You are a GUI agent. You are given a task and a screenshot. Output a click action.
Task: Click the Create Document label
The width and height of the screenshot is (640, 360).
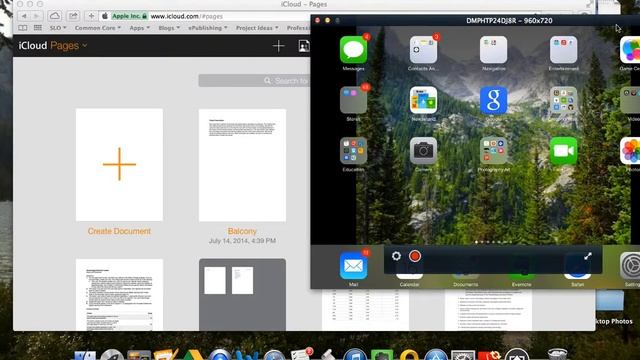click(x=119, y=231)
